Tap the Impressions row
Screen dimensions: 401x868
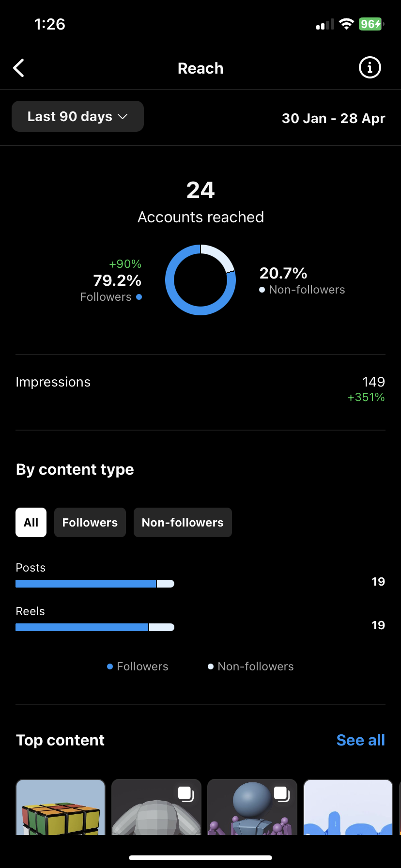200,389
